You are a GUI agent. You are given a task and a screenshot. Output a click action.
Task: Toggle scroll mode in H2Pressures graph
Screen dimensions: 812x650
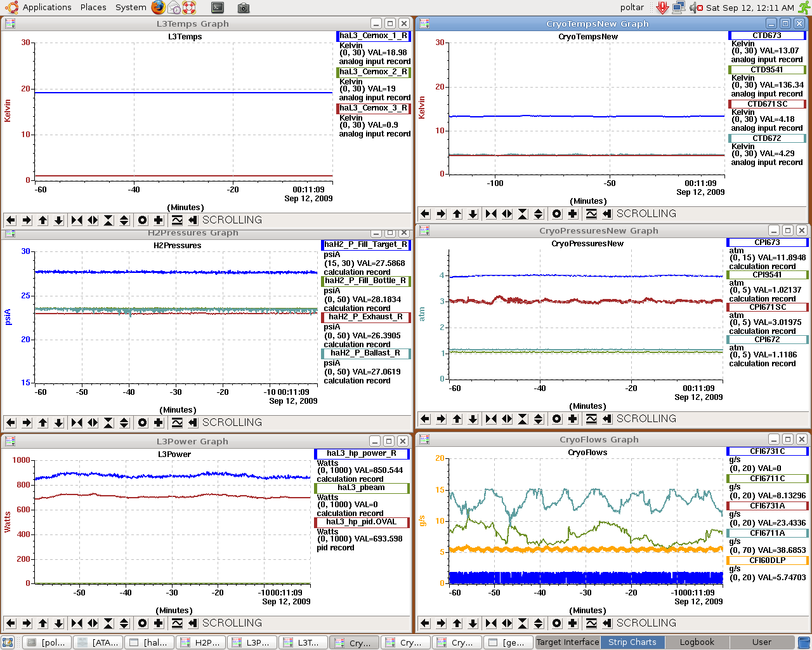(x=193, y=423)
